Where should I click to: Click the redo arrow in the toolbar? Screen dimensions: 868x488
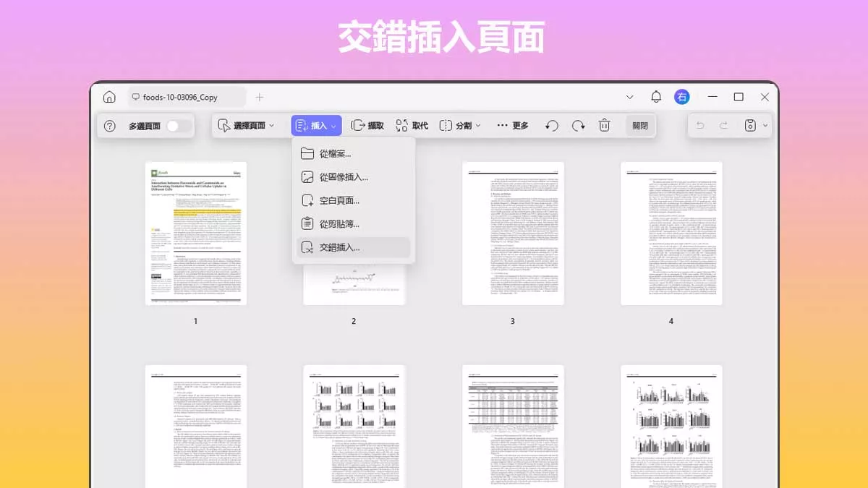[578, 124]
